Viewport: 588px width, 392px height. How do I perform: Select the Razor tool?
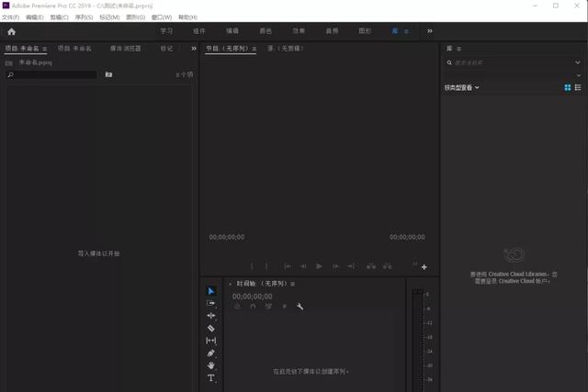tap(211, 329)
